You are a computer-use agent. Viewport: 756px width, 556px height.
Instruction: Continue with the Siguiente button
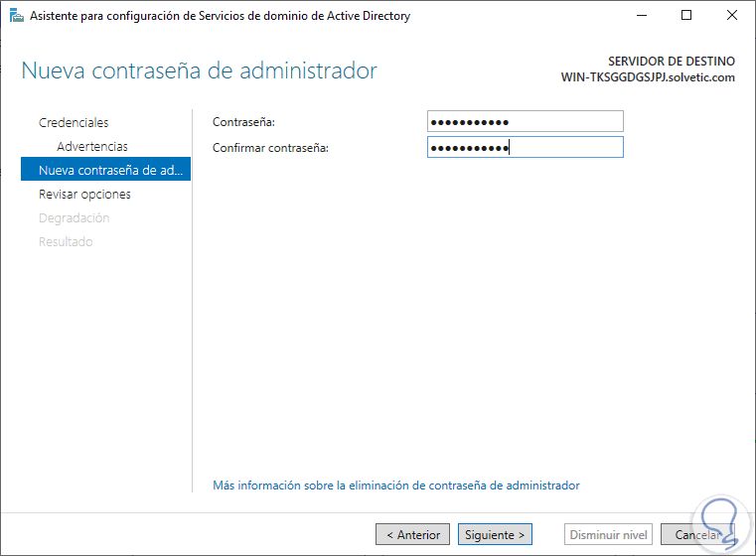point(495,534)
